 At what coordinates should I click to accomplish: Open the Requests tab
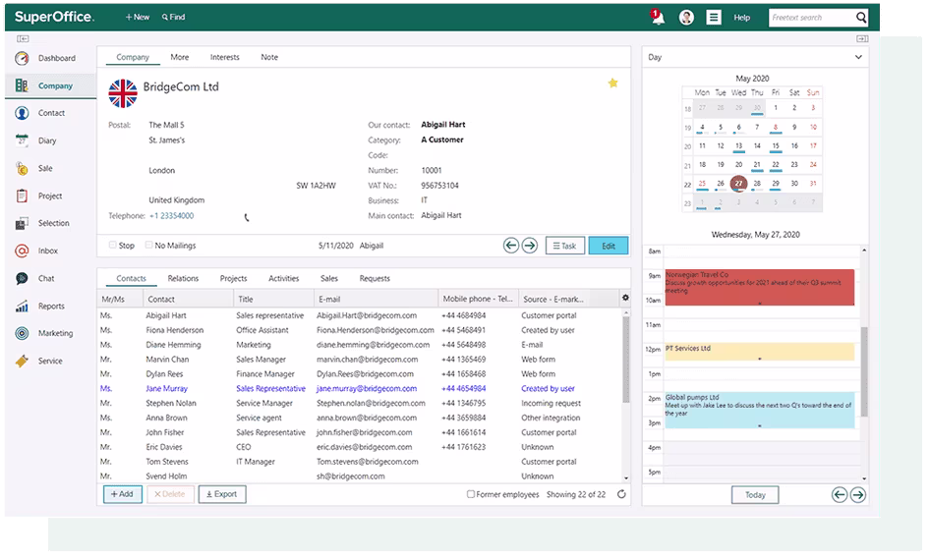(375, 278)
